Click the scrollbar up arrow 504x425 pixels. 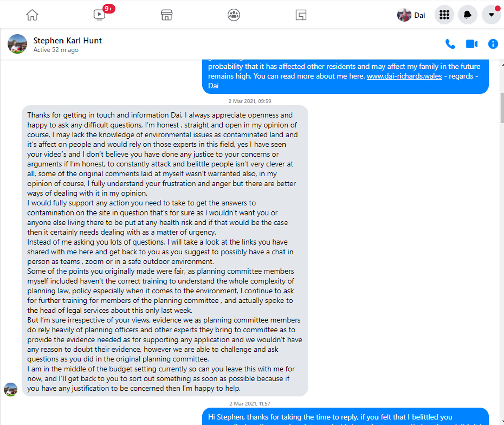(x=502, y=65)
